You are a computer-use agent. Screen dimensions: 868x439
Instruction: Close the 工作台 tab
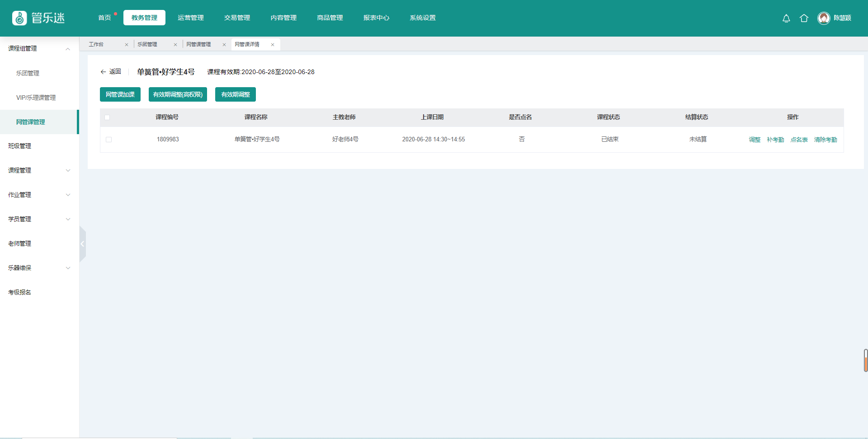[x=127, y=45]
